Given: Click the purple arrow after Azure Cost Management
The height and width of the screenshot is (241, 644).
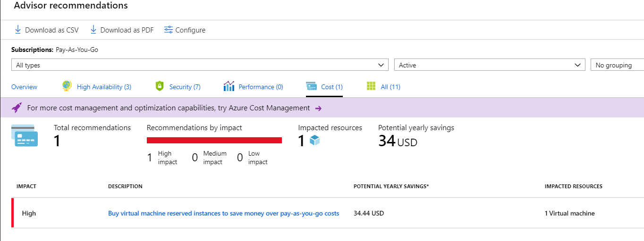Looking at the screenshot, I should [318, 108].
